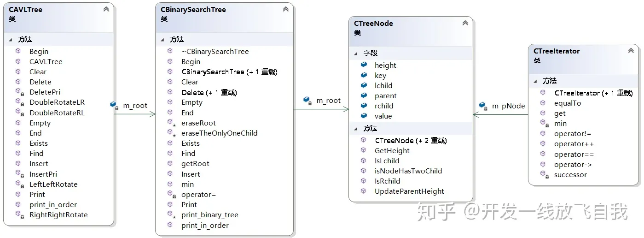Collapse the CAVLTree class box chevron
This screenshot has width=644, height=238.
pos(106,9)
